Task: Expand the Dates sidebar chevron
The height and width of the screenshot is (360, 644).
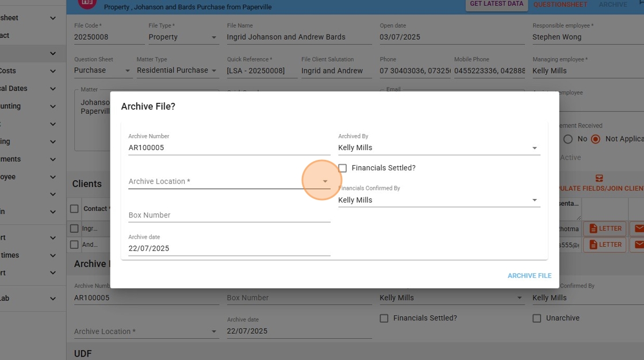Action: click(53, 89)
